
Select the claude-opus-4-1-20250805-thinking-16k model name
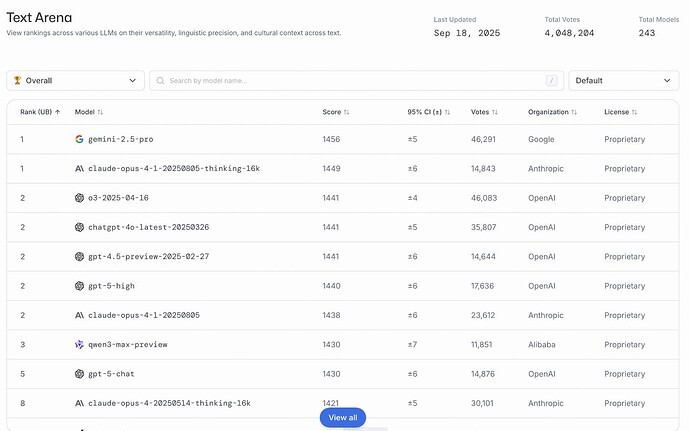coord(174,169)
